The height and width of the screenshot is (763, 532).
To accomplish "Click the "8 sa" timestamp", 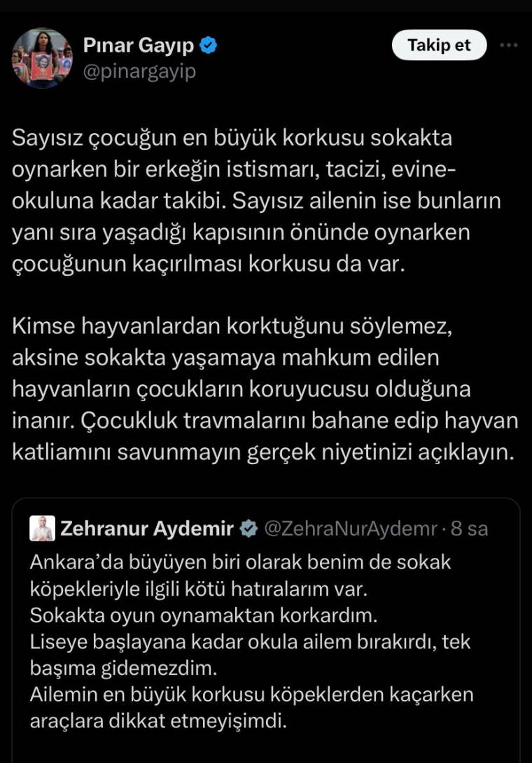I will [x=469, y=528].
